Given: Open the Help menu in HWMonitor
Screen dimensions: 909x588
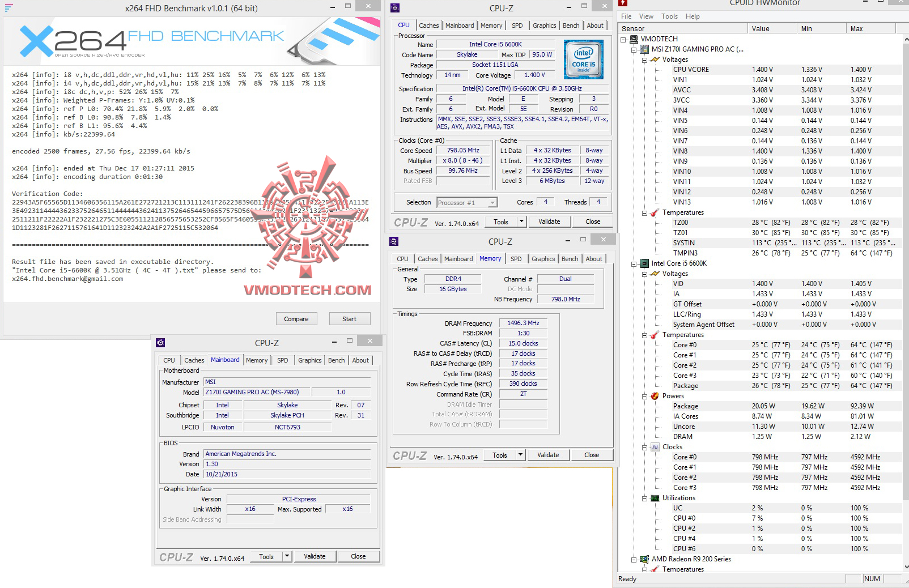Looking at the screenshot, I should [693, 16].
